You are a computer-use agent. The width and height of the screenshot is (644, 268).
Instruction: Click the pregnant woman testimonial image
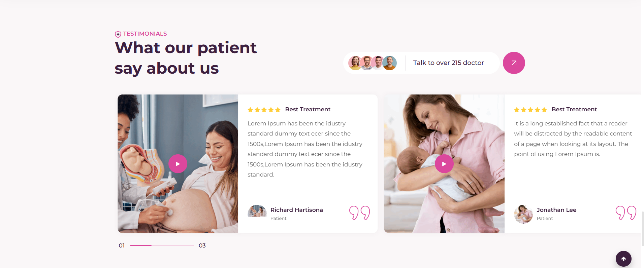(178, 164)
